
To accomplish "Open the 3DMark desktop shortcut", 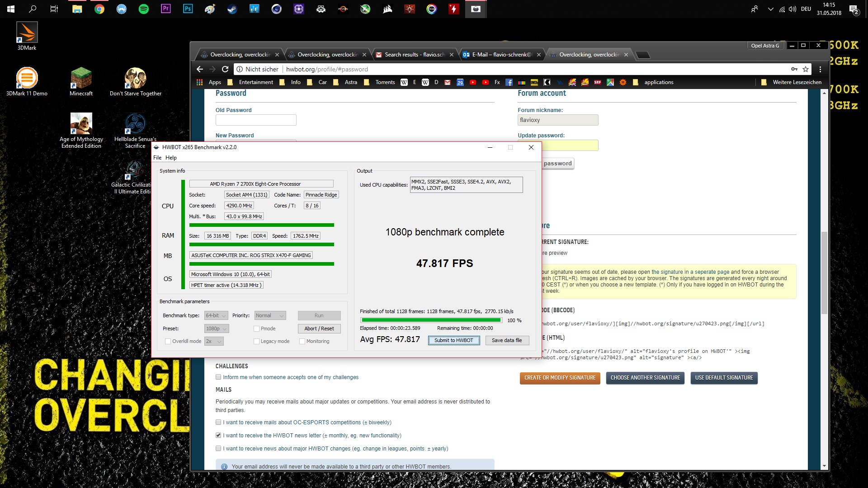I will 27,36.
